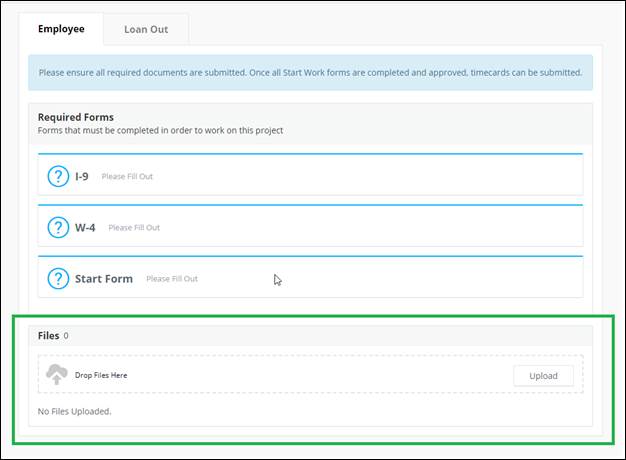
Task: Click the I-9 form title
Action: (82, 176)
